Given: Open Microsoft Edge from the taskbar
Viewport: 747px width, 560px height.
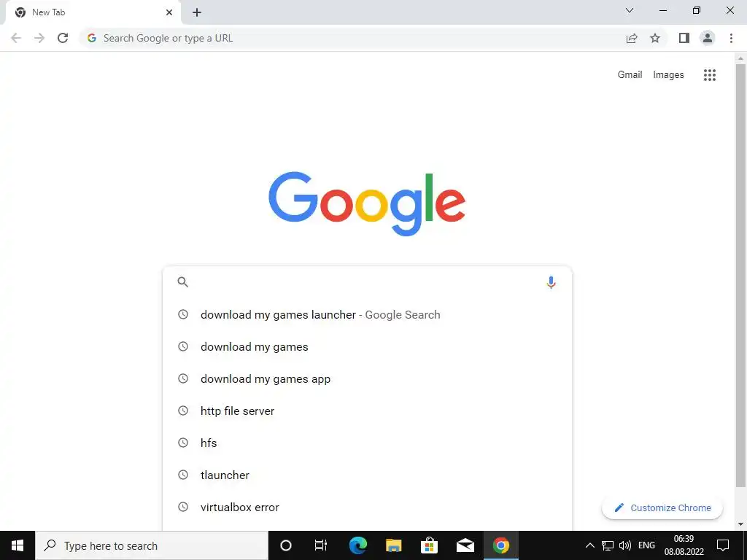Looking at the screenshot, I should 357,545.
